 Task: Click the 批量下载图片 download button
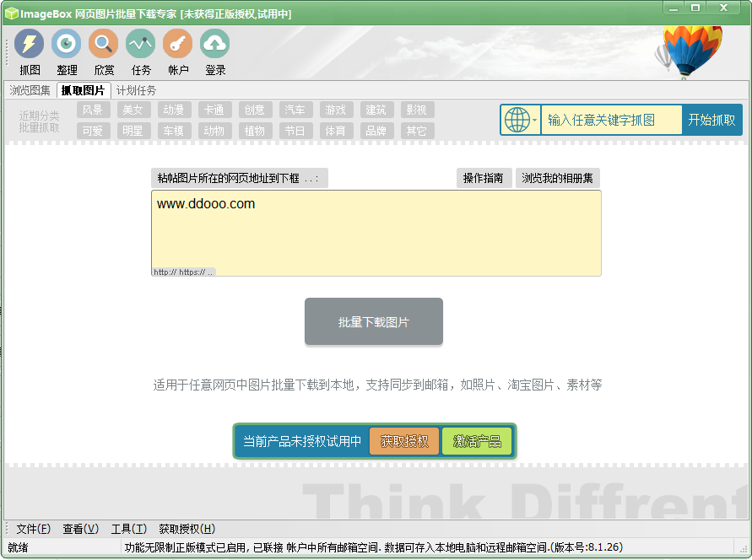click(x=374, y=321)
